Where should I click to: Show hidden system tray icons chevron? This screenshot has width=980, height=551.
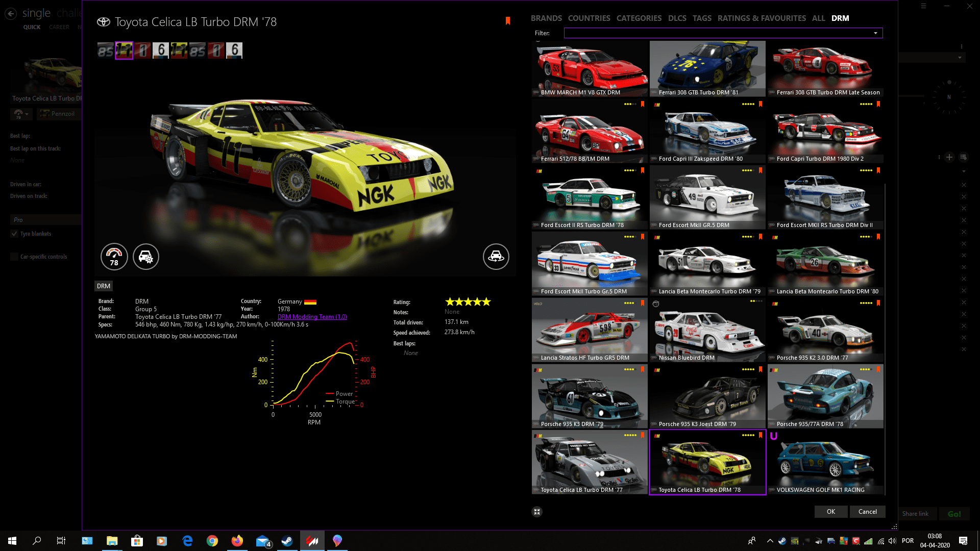tap(770, 541)
